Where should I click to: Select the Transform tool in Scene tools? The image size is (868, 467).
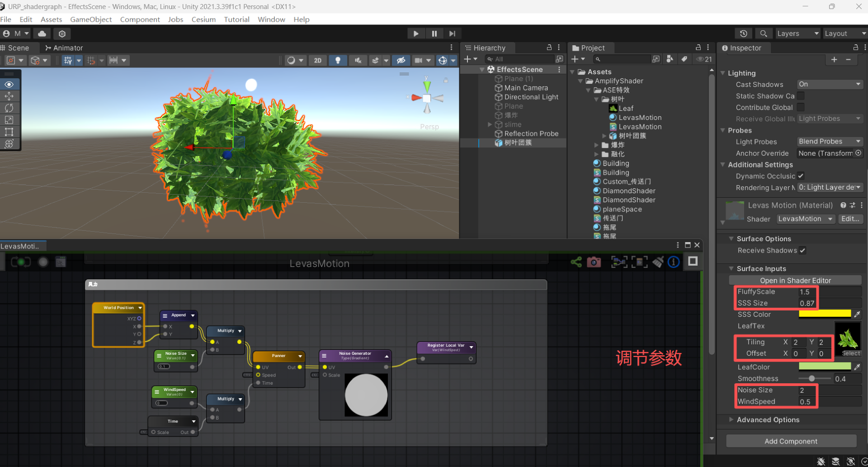[x=9, y=144]
